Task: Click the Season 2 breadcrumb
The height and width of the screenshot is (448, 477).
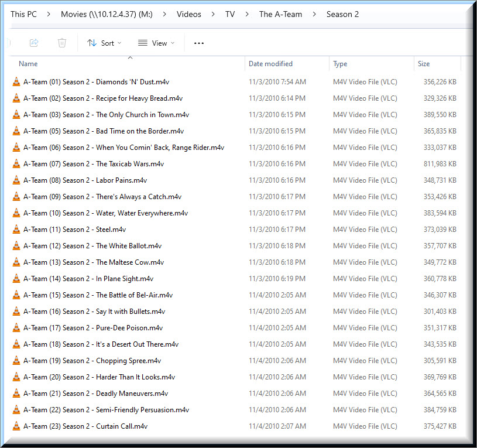Action: click(342, 14)
